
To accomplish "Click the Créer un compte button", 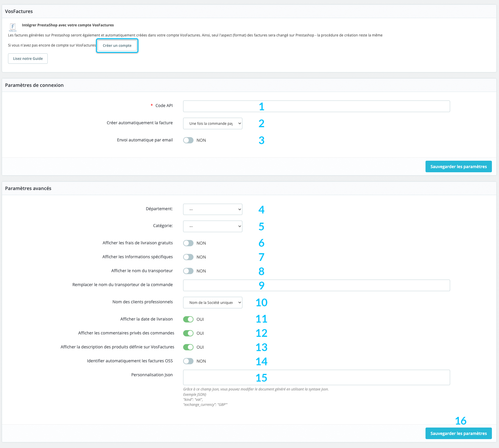I will click(117, 46).
